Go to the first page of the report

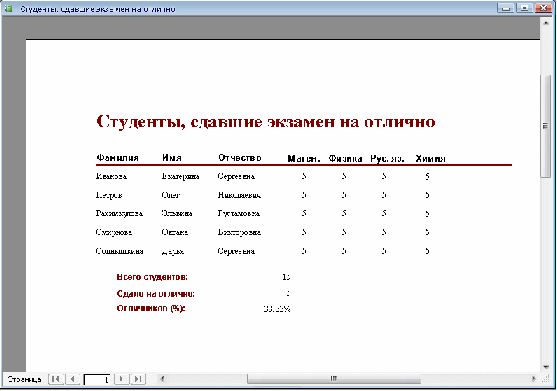pos(56,379)
